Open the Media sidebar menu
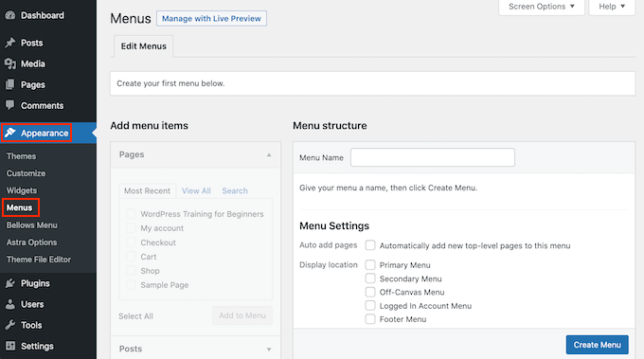Screen dimensions: 644x359 33,63
